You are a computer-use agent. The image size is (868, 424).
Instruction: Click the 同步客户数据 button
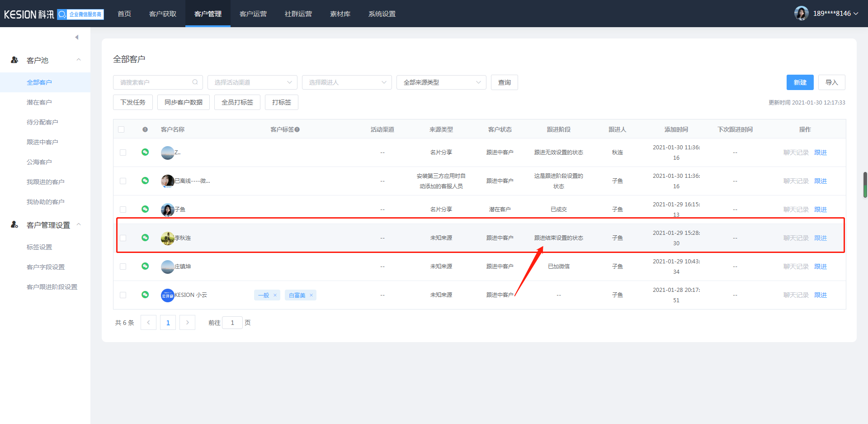click(x=184, y=102)
